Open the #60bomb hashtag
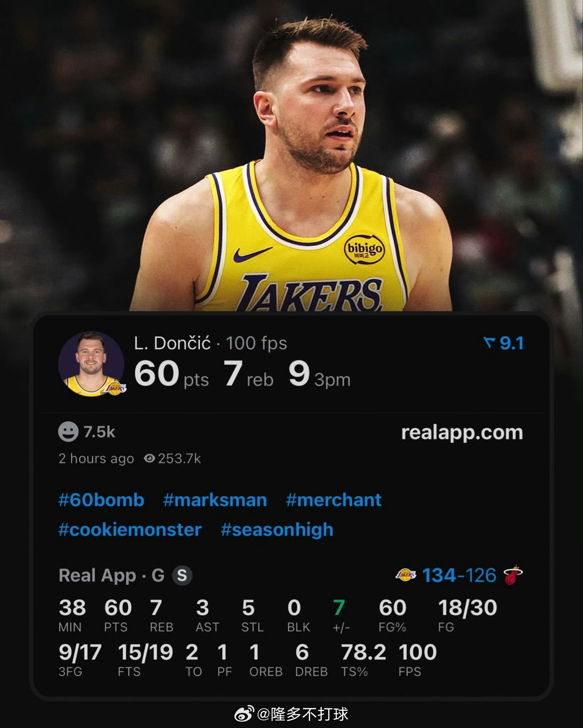Viewport: 583px width, 728px height. 101,499
